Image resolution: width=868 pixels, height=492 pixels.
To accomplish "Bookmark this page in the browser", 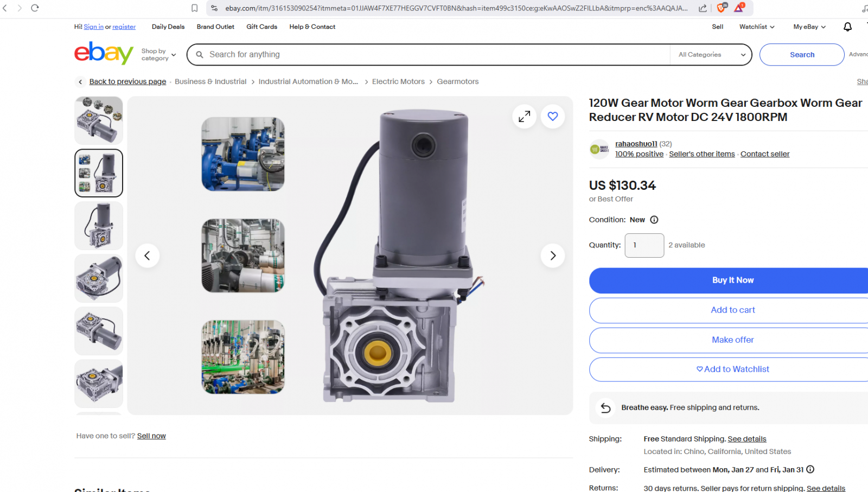I will (x=194, y=8).
